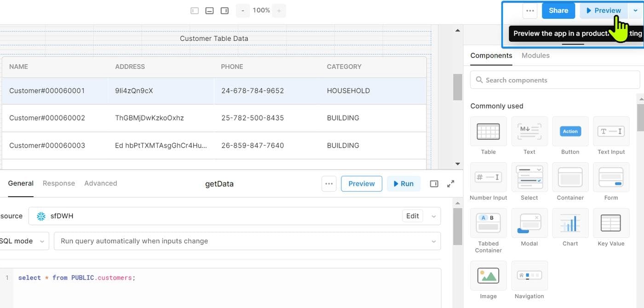
Task: Expand the query editor to fullscreen
Action: click(x=451, y=183)
